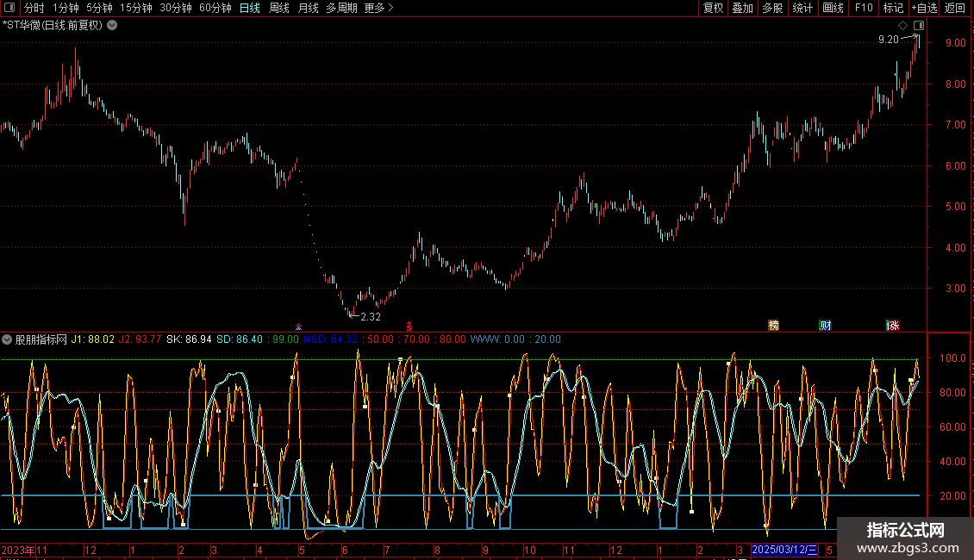Add stock via +自选 button
The width and height of the screenshot is (974, 560).
click(924, 8)
